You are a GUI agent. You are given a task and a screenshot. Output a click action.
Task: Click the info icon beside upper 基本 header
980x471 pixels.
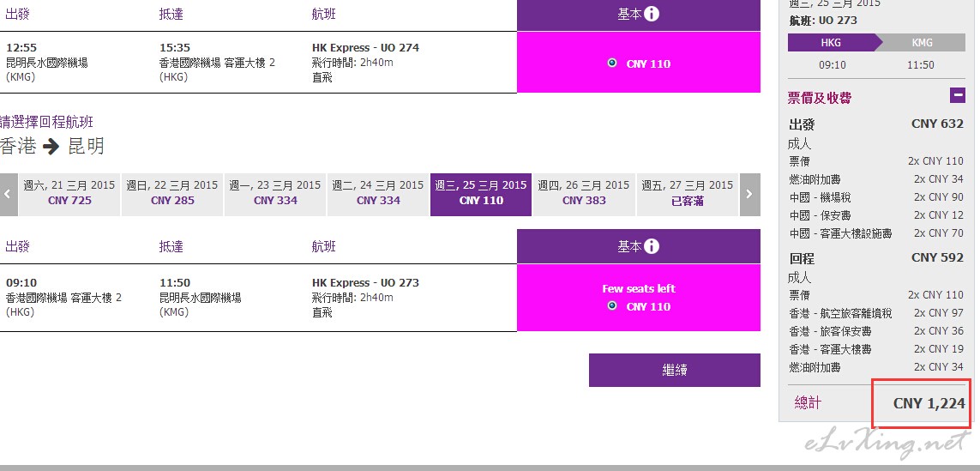652,14
